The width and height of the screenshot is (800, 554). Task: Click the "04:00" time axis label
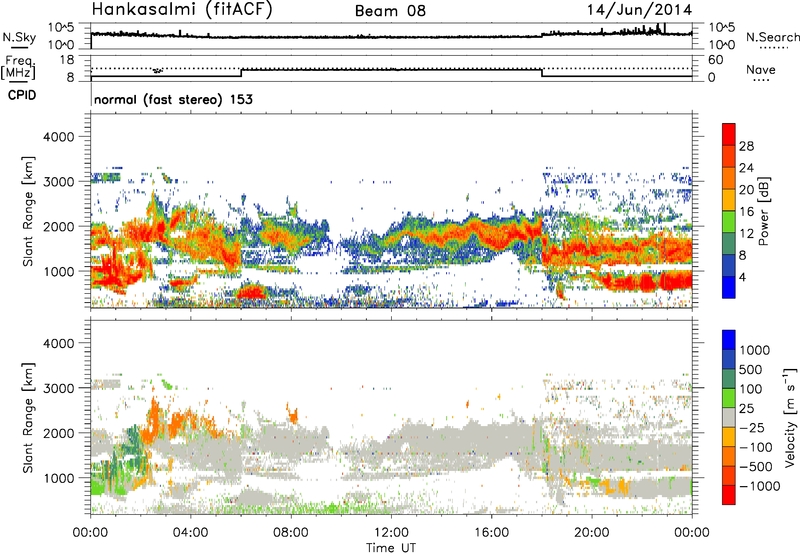coord(190,533)
